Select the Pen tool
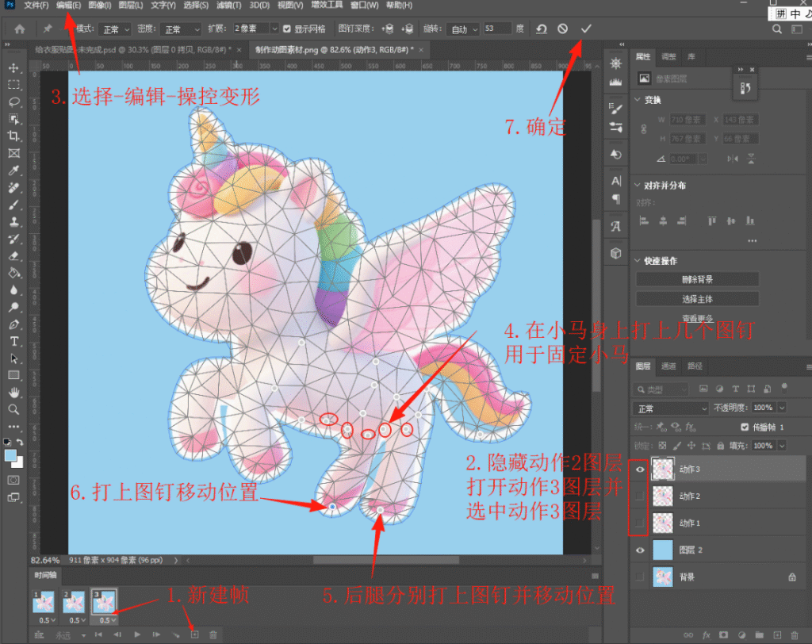The width and height of the screenshot is (812, 644). (14, 324)
